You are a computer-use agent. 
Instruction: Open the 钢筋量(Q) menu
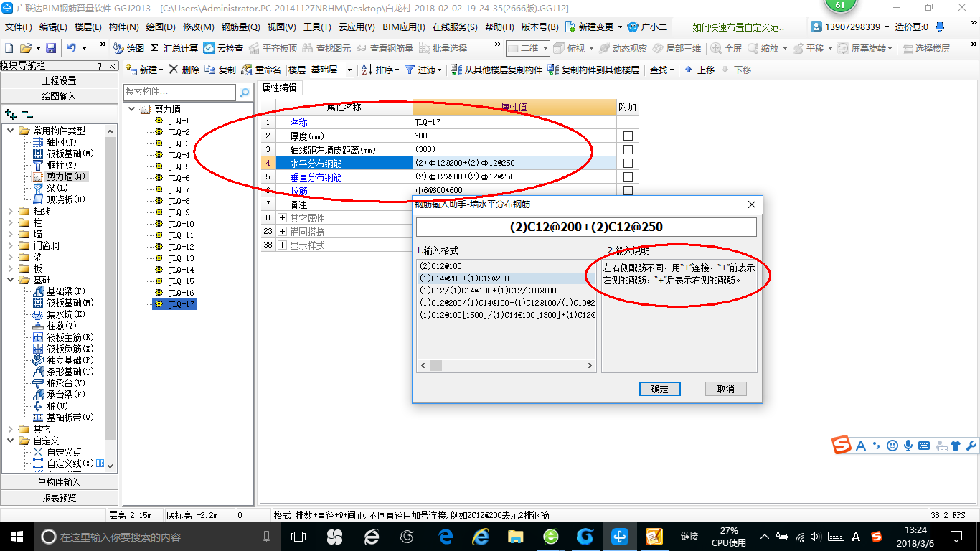click(240, 27)
